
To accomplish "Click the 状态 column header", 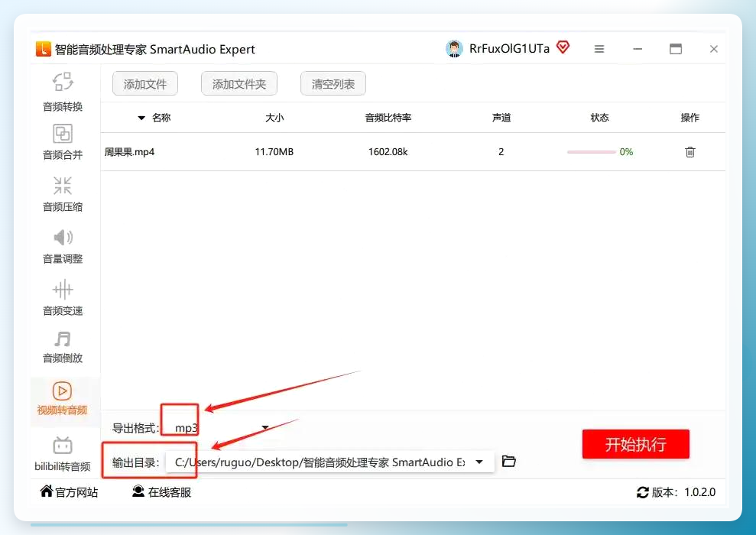I will click(600, 118).
